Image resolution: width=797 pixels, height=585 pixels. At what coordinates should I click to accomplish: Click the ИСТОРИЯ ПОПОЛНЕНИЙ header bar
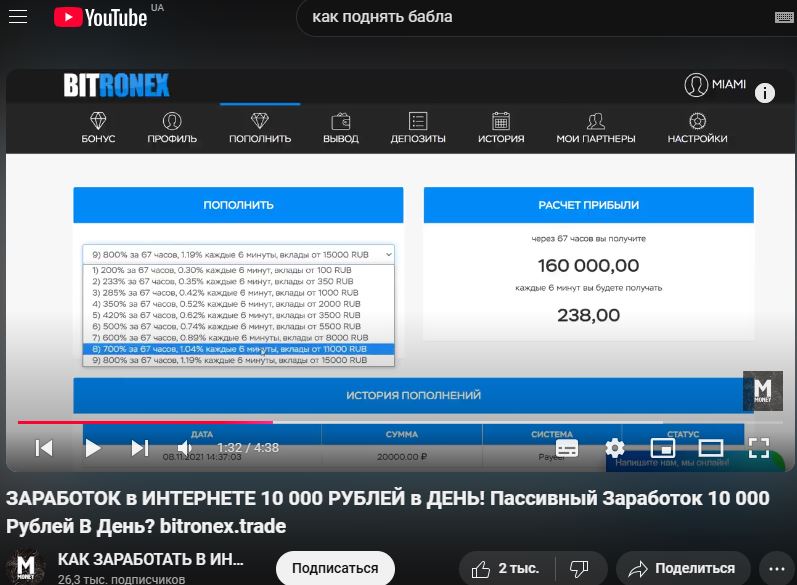(413, 395)
